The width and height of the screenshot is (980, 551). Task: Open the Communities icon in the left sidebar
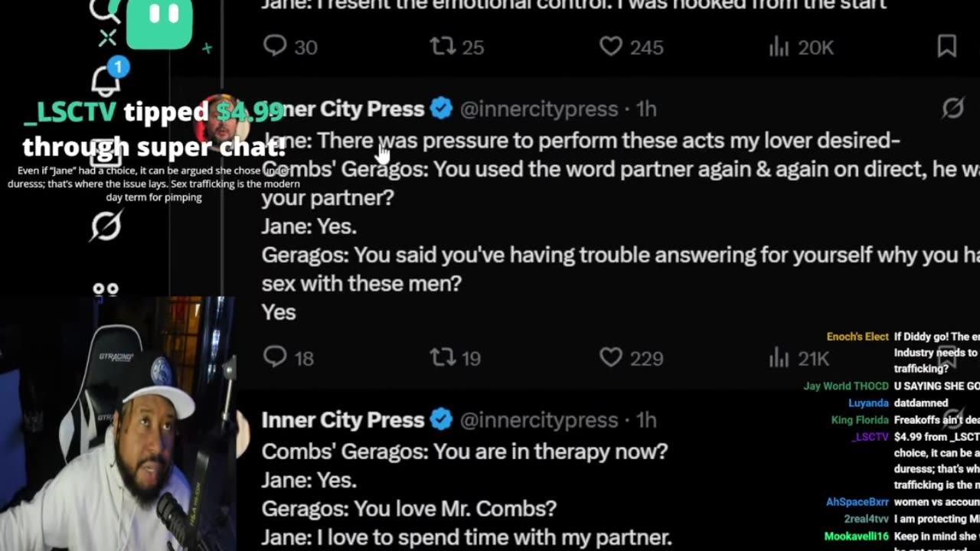click(106, 289)
